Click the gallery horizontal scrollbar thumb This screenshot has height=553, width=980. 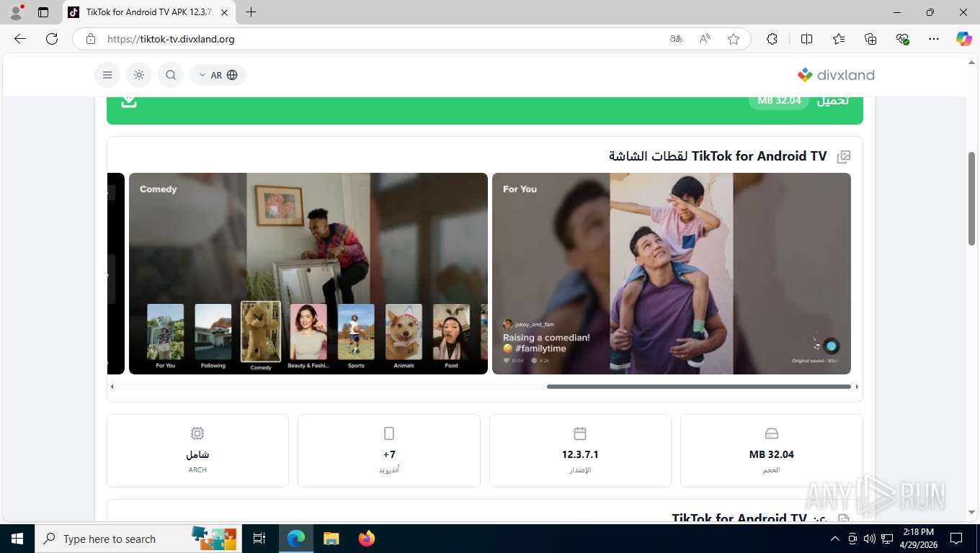coord(699,387)
